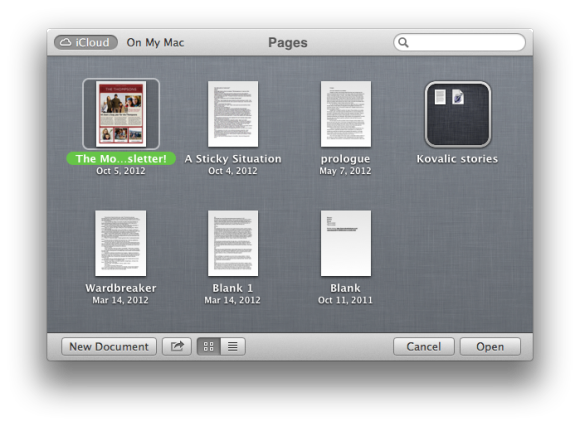Click the highlighted 'The Mo...sletter!' name label
This screenshot has height=426, width=580.
point(121,159)
